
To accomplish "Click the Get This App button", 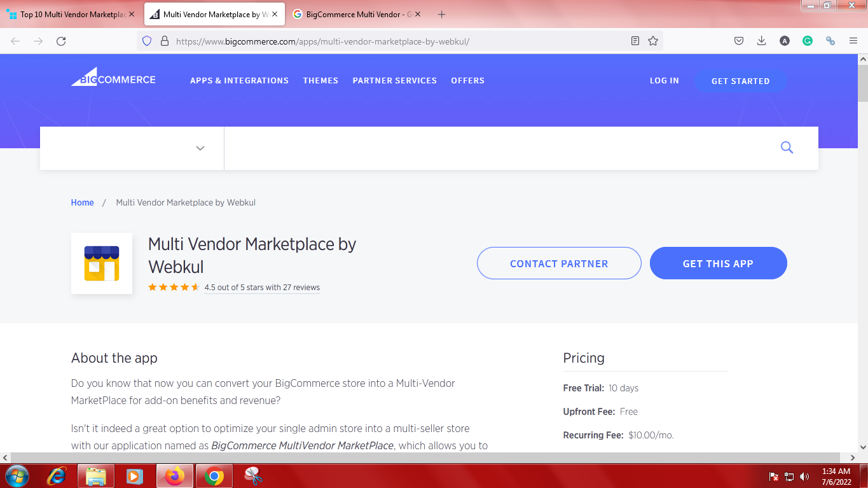I will point(718,263).
